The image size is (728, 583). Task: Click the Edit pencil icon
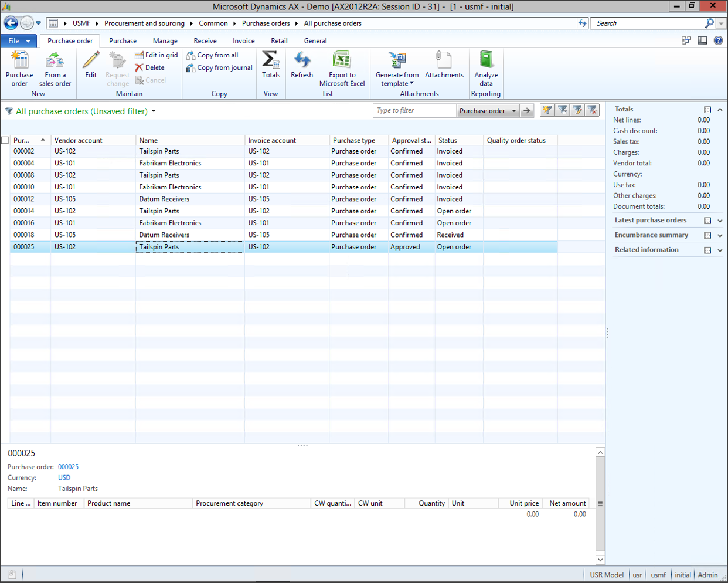tap(91, 60)
